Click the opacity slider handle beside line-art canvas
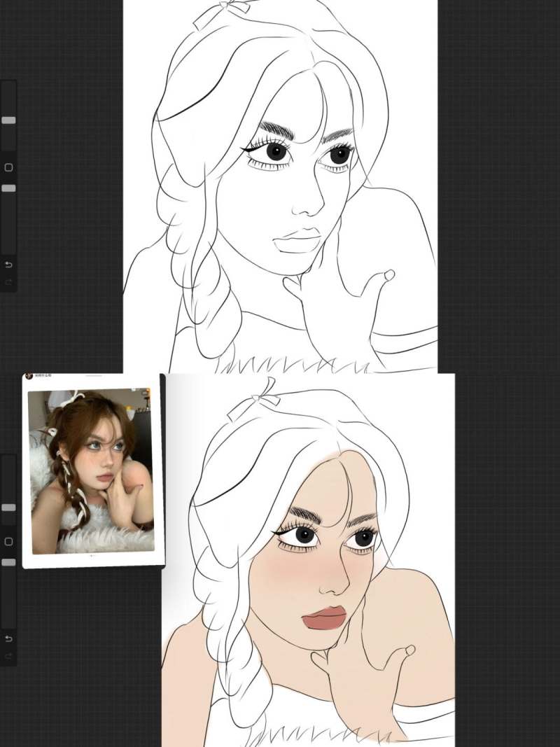 [8, 188]
